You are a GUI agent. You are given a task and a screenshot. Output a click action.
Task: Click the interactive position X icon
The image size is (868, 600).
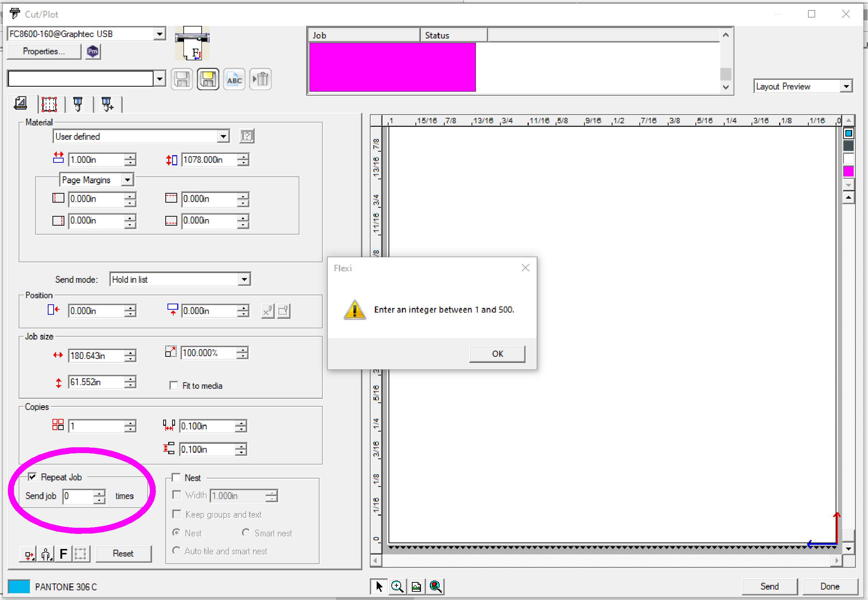click(268, 311)
